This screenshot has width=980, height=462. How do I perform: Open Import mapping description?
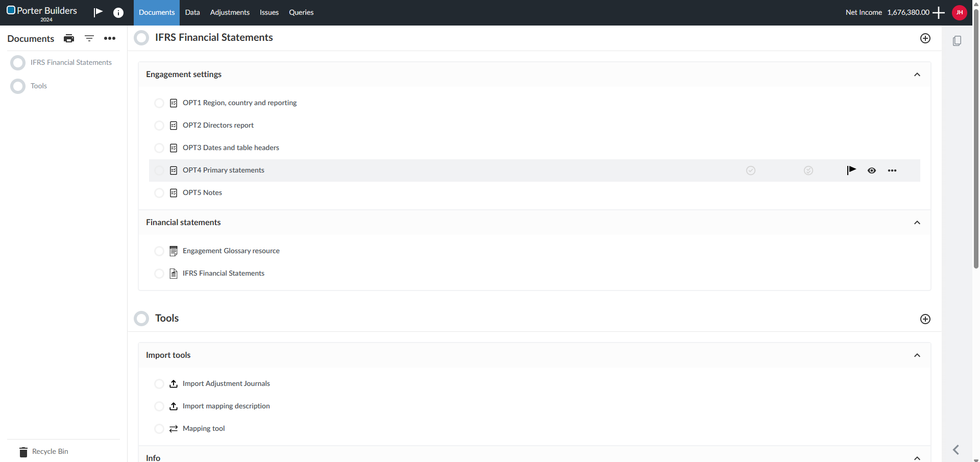pyautogui.click(x=226, y=406)
